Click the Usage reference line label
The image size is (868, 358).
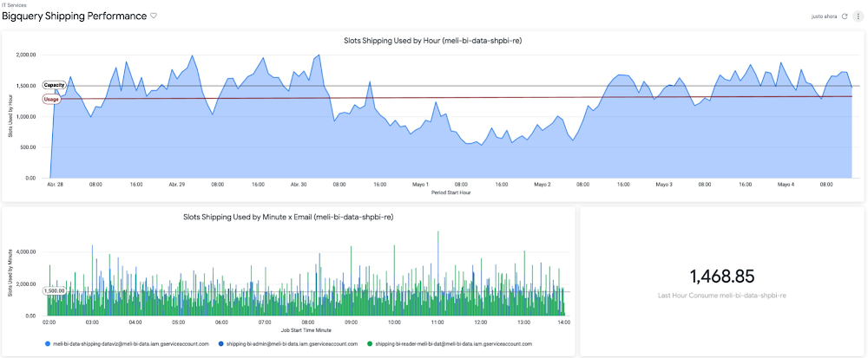(52, 100)
